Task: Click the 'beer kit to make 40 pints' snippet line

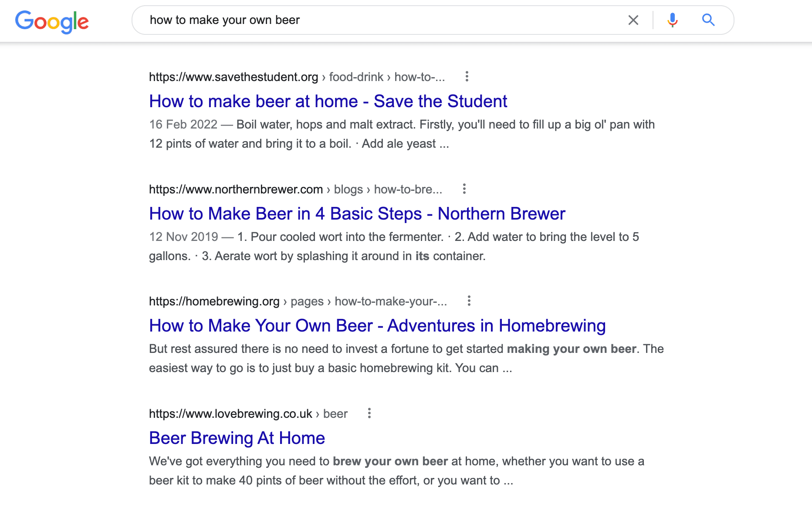Action: tap(331, 481)
